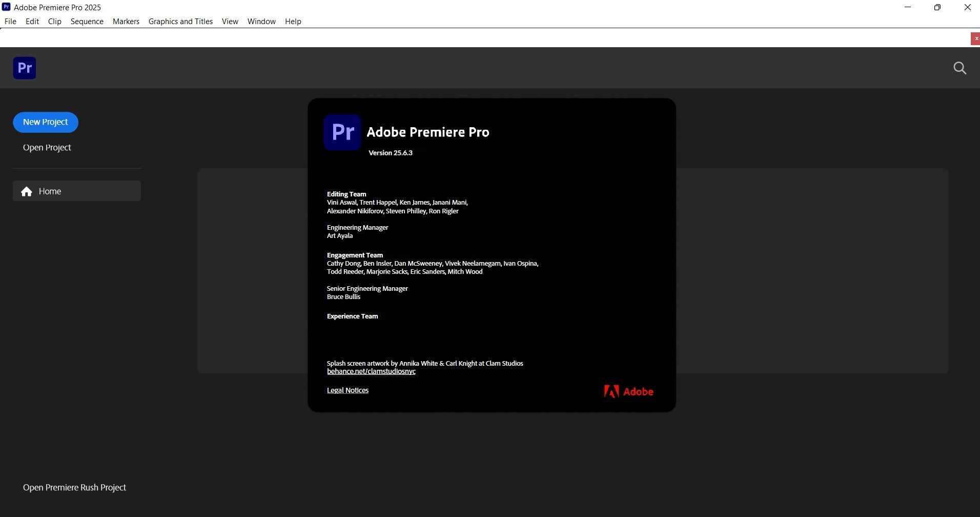Click the Premiere Pro icon inside the About dialog
Image resolution: width=980 pixels, height=517 pixels.
point(342,133)
